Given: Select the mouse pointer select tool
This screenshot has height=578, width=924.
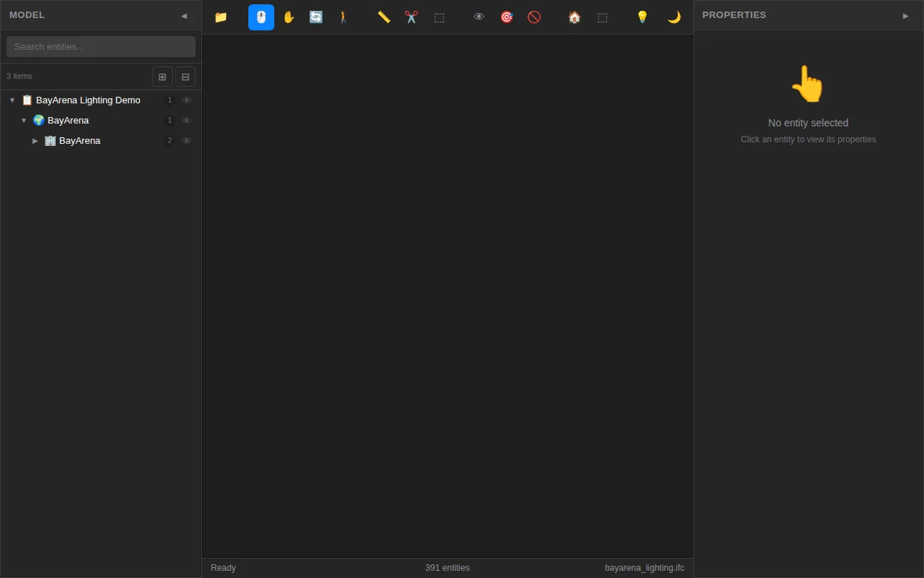Looking at the screenshot, I should click(261, 17).
